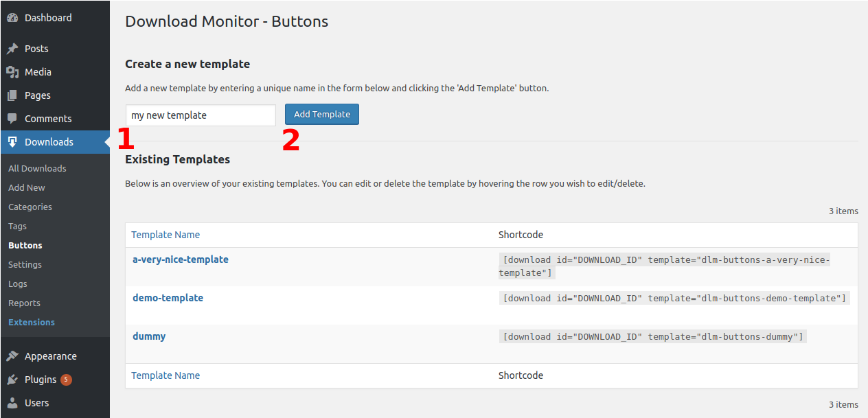Sort by bottom Template Name footer
Viewport: 868px width, 418px height.
click(165, 375)
